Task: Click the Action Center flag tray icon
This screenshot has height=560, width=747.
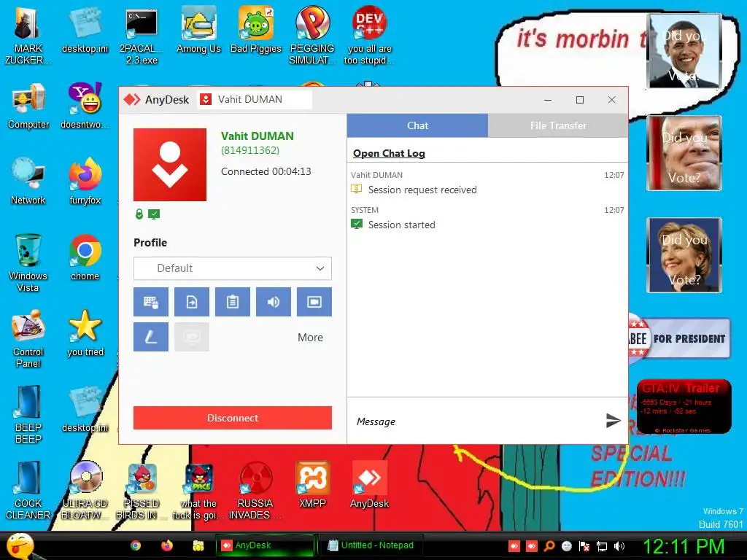Action: tap(584, 546)
